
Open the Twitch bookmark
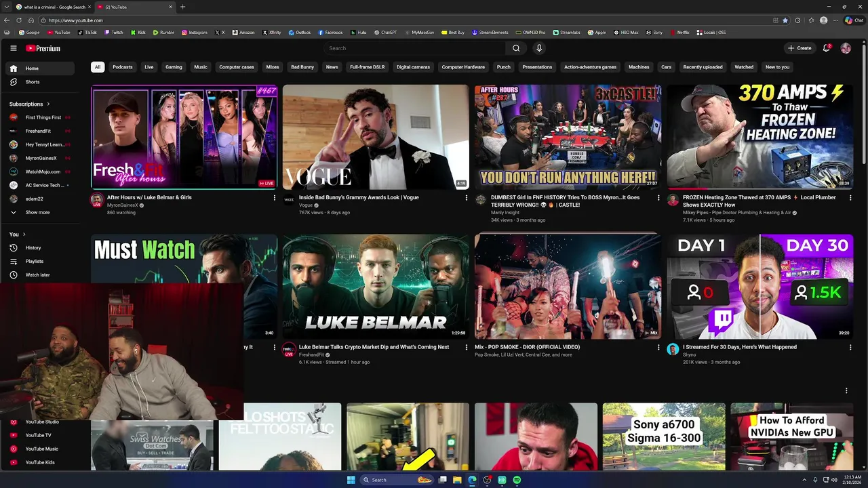click(113, 33)
